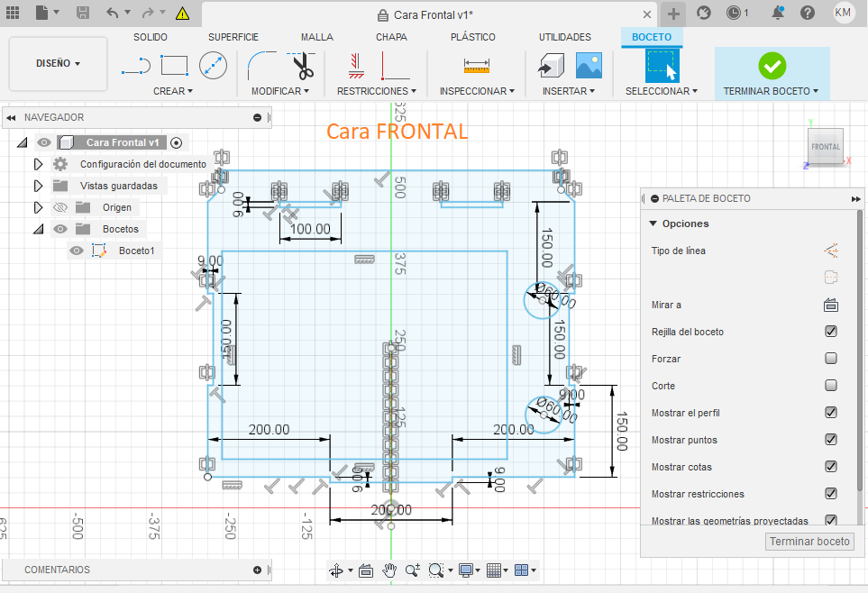Toggle construction line type icon

click(x=831, y=251)
